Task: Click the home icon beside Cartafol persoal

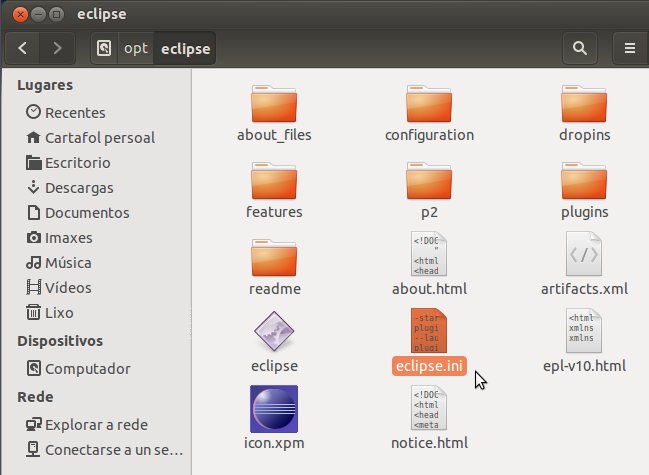Action: click(x=34, y=137)
